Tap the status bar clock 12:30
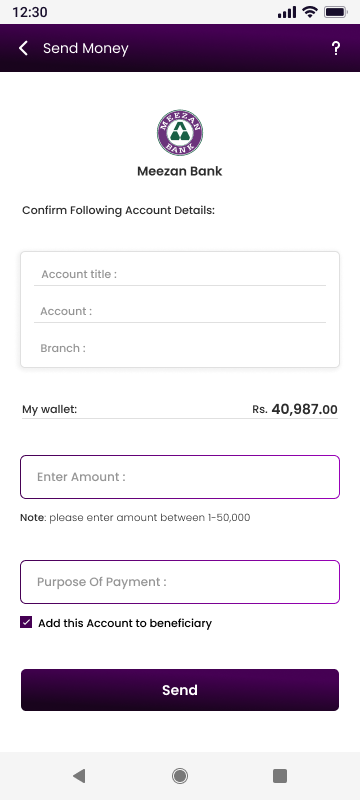The width and height of the screenshot is (360, 800). coord(30,12)
